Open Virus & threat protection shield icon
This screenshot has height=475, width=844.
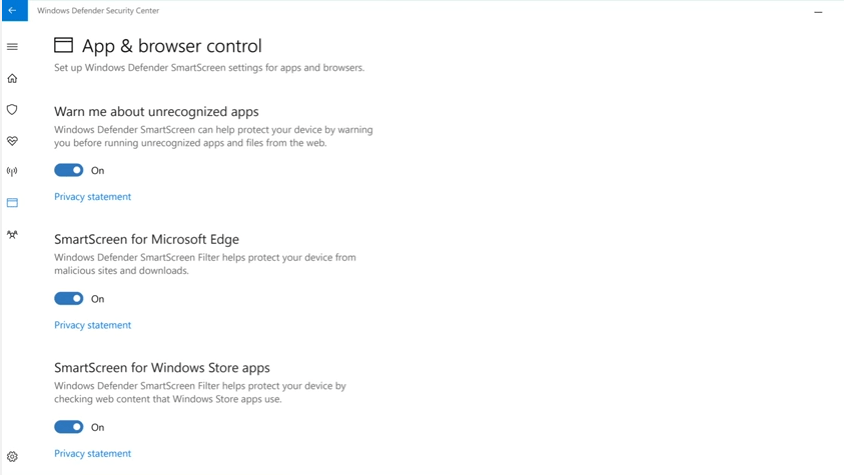coord(13,109)
